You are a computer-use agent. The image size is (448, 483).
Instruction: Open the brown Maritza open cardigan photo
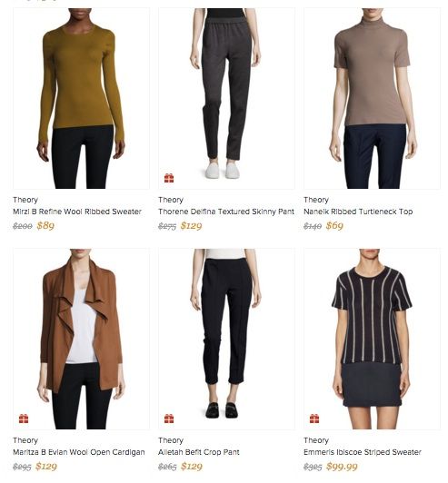[81, 339]
